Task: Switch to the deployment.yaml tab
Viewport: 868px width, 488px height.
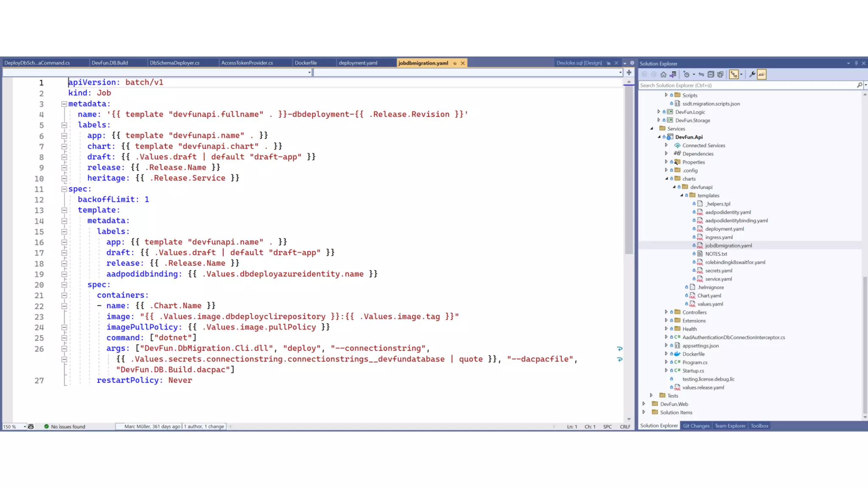Action: (x=358, y=63)
